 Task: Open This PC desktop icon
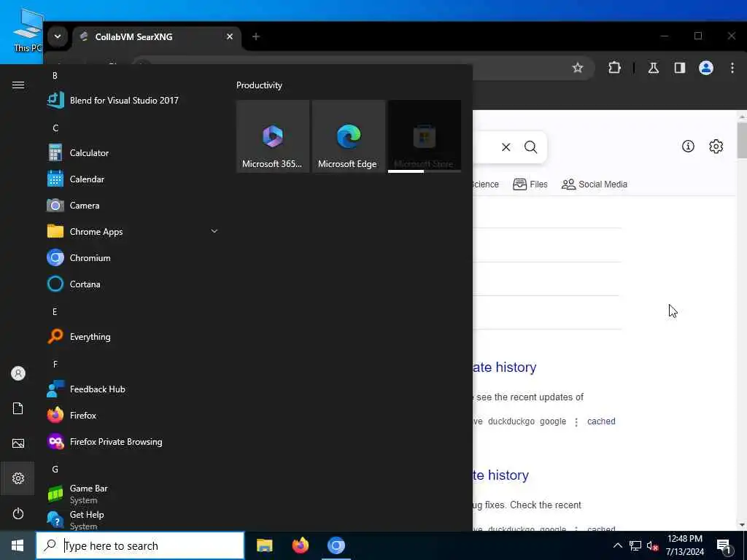click(x=28, y=29)
